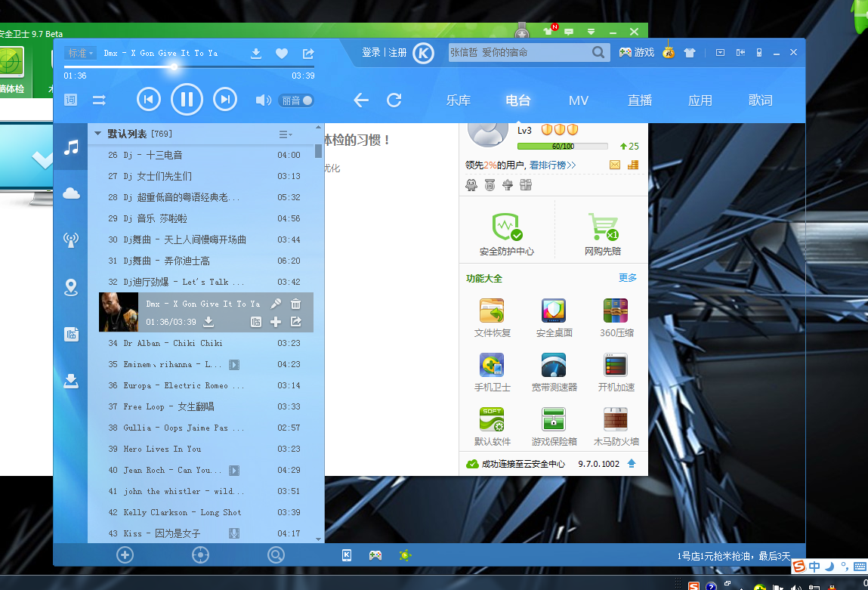The height and width of the screenshot is (590, 868).
Task: Click the refresh arrow icon
Action: click(394, 100)
